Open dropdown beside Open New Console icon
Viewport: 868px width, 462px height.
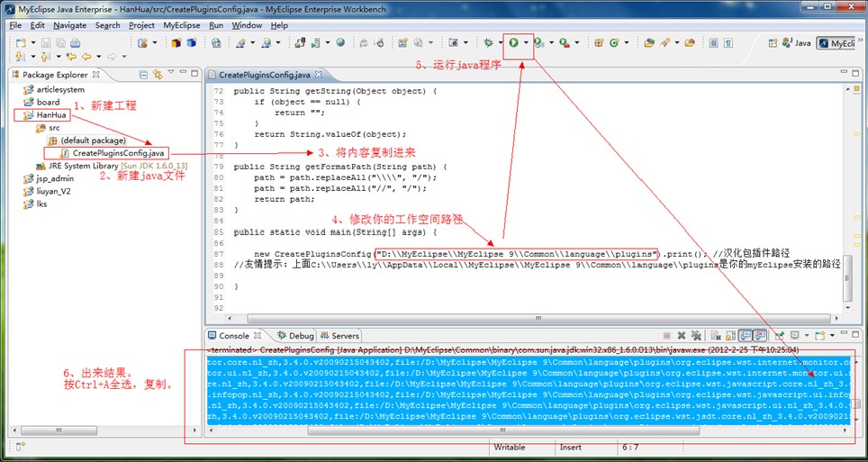[832, 335]
